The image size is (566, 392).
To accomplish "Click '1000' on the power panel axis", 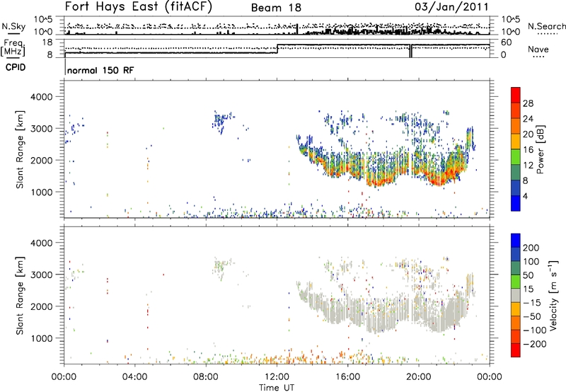I will coord(41,192).
